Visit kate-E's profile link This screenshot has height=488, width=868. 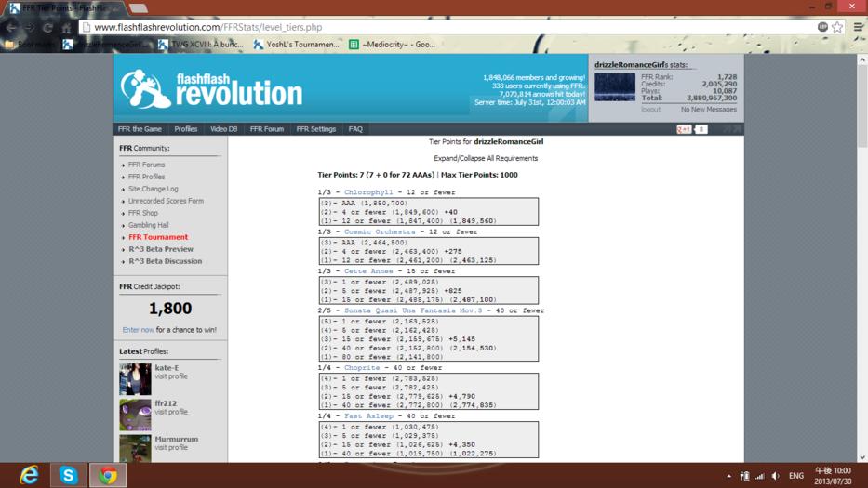click(x=171, y=376)
